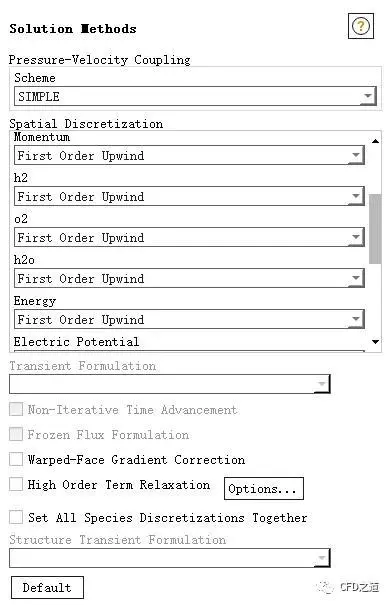Click the scroll down arrow in discretization list
The width and height of the screenshot is (391, 605).
click(x=375, y=341)
